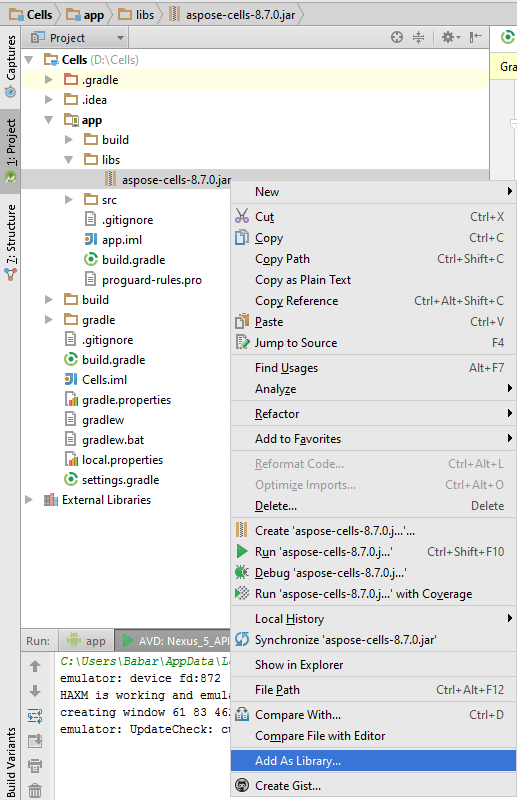Click the libs breadcrumb in navigation bar
This screenshot has height=800, width=517.
136,15
